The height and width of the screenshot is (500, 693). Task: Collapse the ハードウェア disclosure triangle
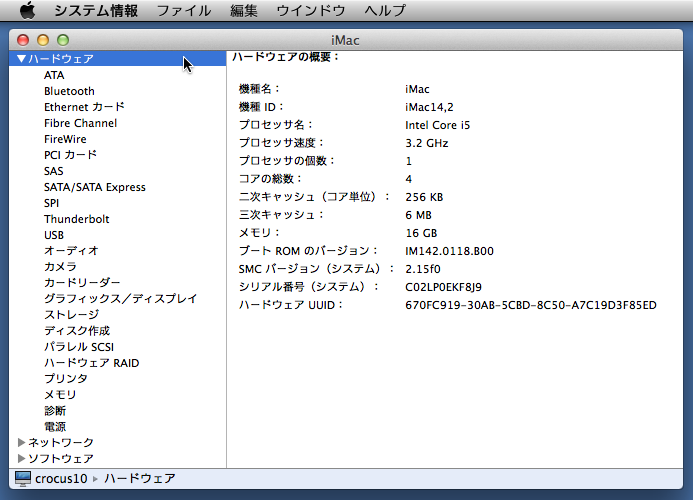[x=21, y=58]
